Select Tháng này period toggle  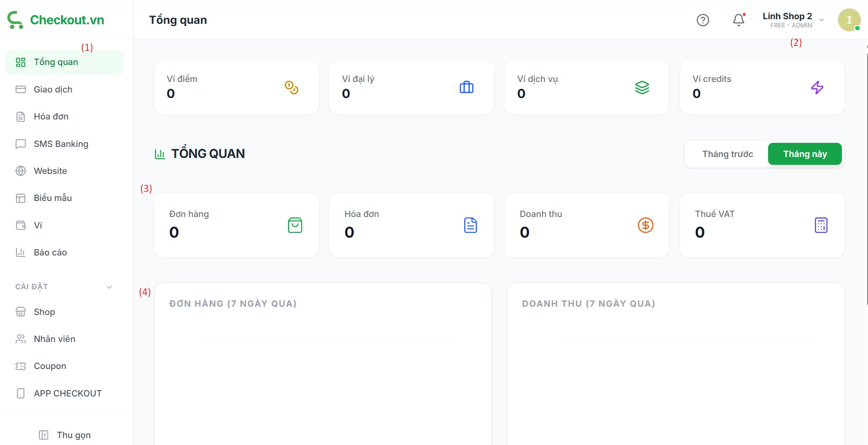click(x=805, y=154)
